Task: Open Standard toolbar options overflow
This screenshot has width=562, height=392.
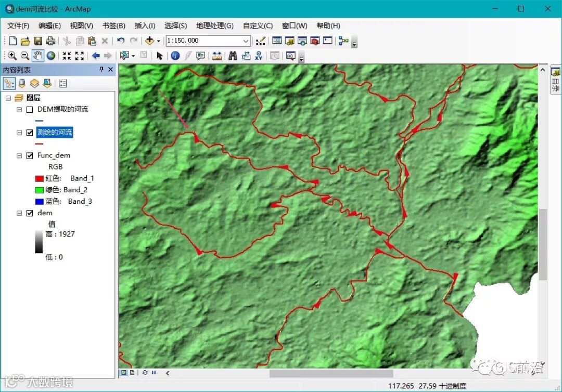Action: pyautogui.click(x=354, y=42)
